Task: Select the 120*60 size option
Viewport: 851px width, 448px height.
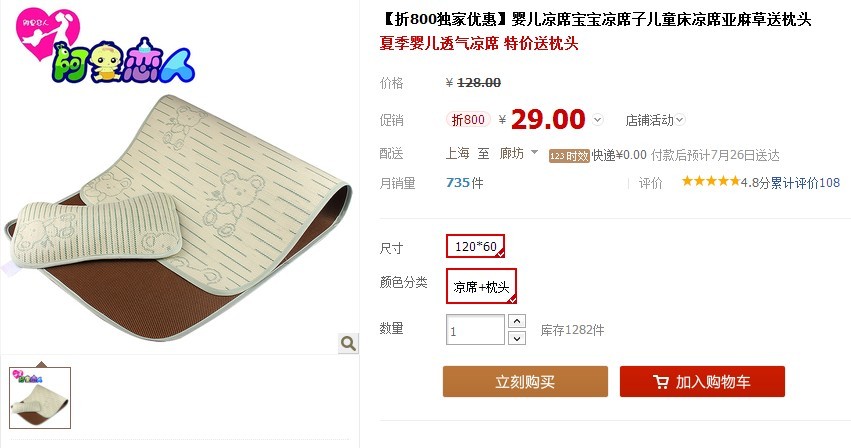Action: click(x=475, y=246)
